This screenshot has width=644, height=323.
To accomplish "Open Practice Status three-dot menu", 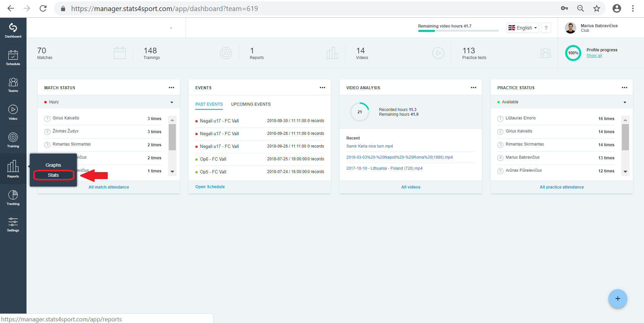I will coord(625,88).
